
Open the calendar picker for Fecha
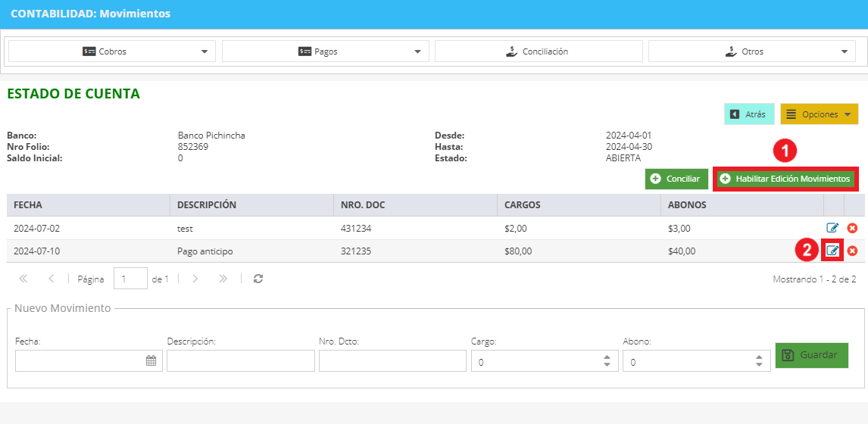pos(151,361)
